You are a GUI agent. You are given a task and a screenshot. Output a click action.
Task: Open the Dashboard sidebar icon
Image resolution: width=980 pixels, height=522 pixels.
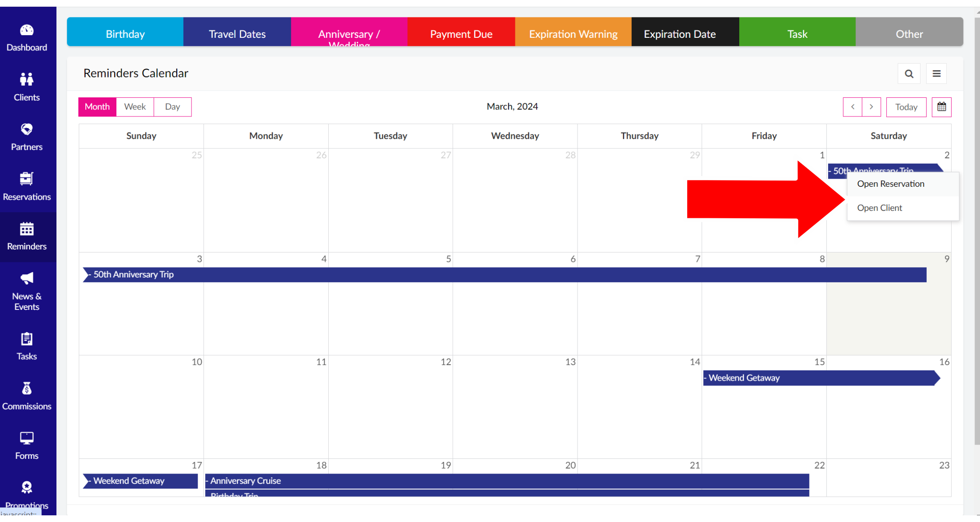pos(27,31)
